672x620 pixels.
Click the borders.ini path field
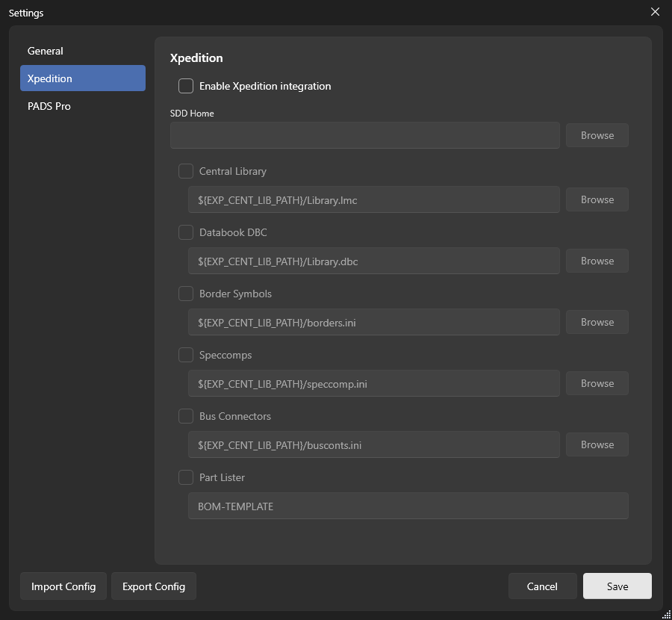(374, 322)
